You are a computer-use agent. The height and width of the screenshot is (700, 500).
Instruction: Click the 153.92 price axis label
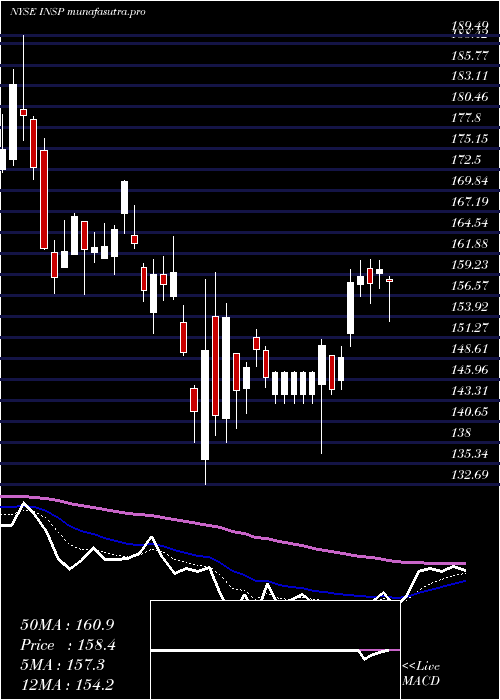[470, 307]
